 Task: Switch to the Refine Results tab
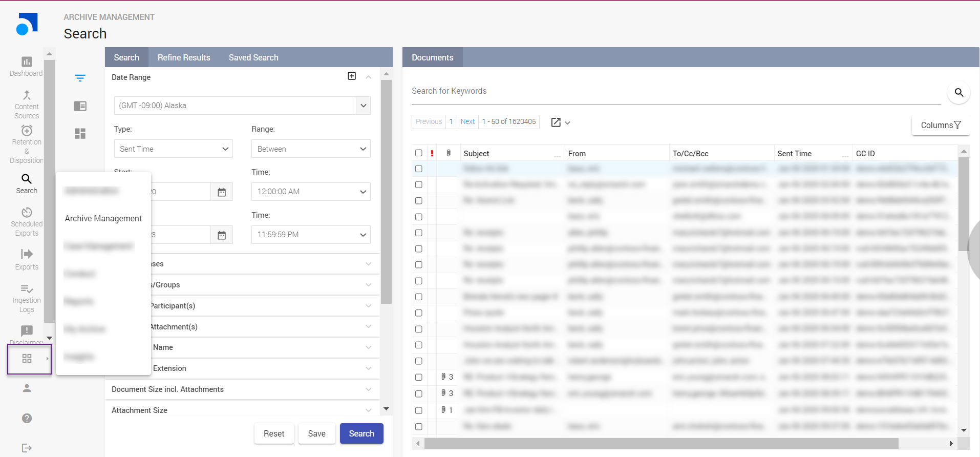click(x=184, y=57)
